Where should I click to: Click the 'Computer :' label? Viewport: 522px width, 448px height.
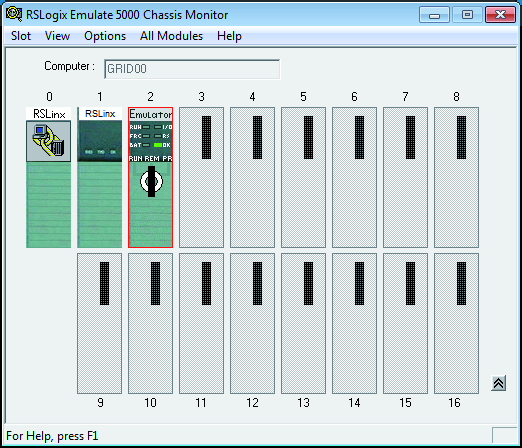point(69,66)
